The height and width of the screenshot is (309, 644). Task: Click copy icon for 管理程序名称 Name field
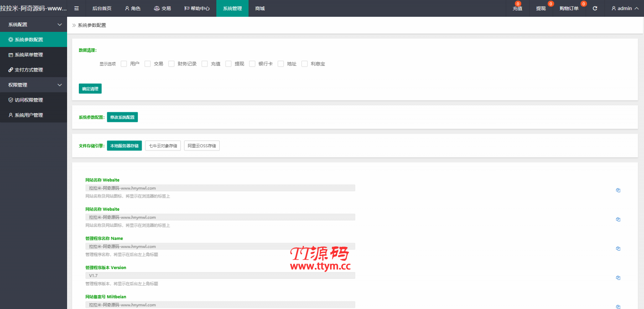tap(618, 249)
